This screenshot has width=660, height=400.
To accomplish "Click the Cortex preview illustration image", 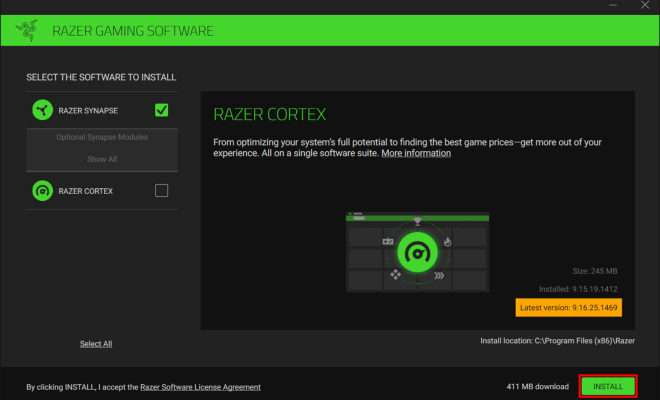I will pyautogui.click(x=417, y=252).
